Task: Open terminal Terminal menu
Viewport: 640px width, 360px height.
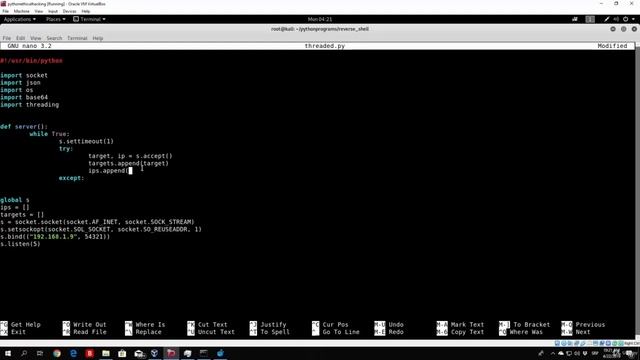Action: click(x=77, y=38)
